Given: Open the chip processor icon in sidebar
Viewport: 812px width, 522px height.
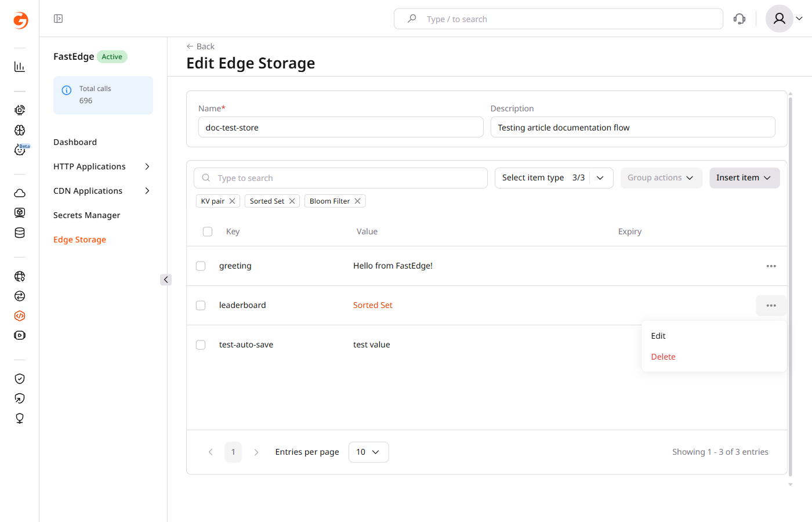Looking at the screenshot, I should [x=20, y=110].
